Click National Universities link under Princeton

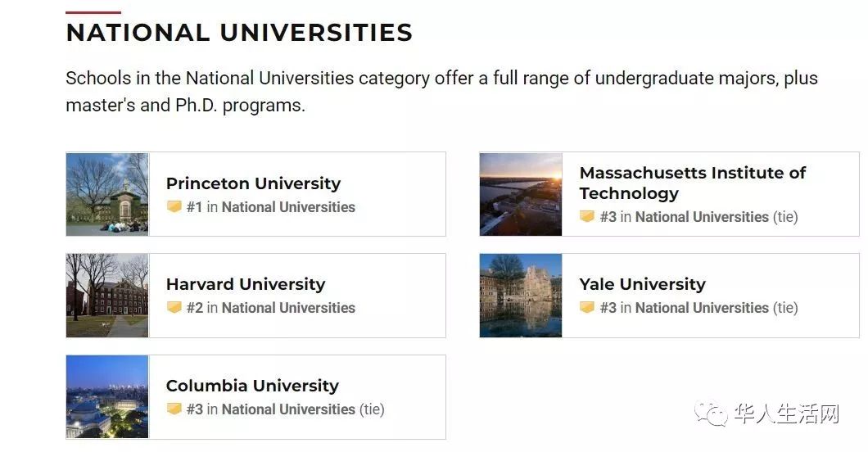click(x=288, y=207)
